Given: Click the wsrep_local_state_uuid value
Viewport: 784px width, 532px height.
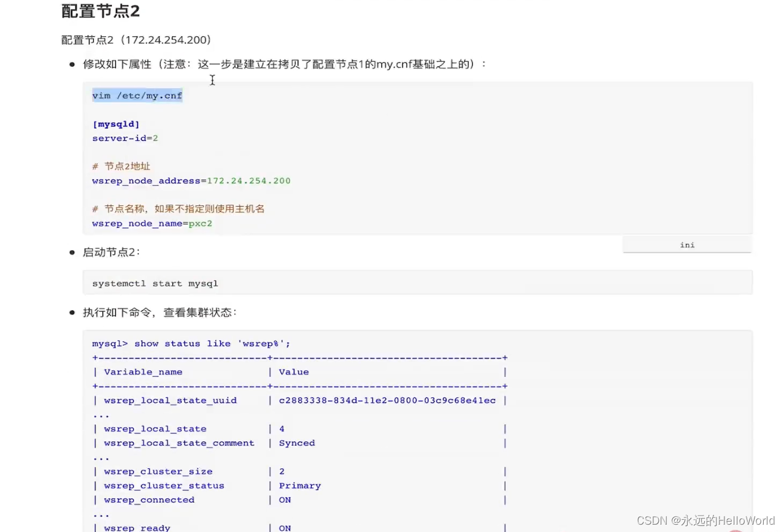Looking at the screenshot, I should [386, 400].
